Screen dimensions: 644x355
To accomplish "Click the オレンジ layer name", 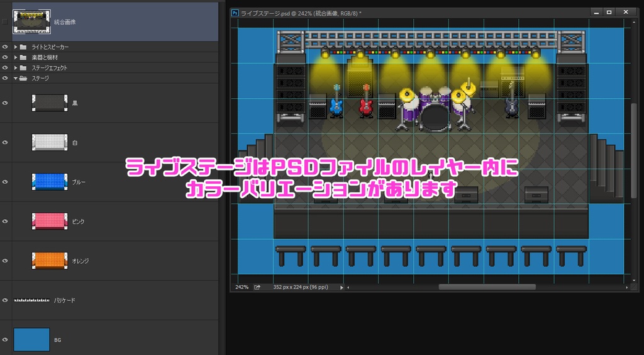I will tap(80, 261).
